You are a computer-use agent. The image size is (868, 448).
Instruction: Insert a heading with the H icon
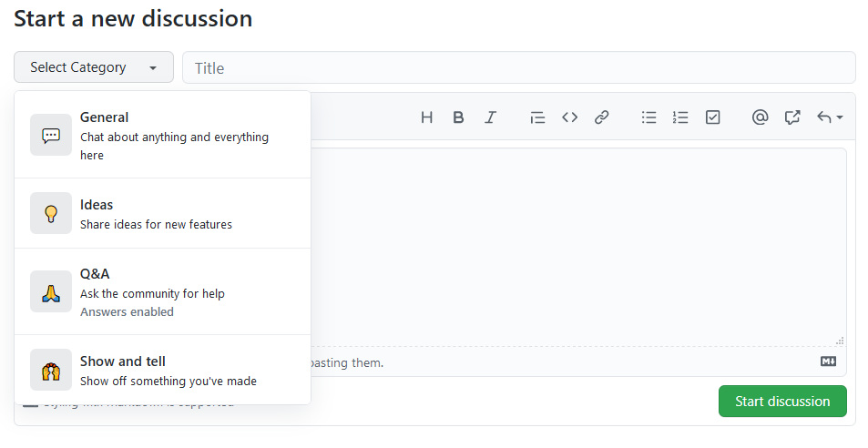[x=426, y=117]
